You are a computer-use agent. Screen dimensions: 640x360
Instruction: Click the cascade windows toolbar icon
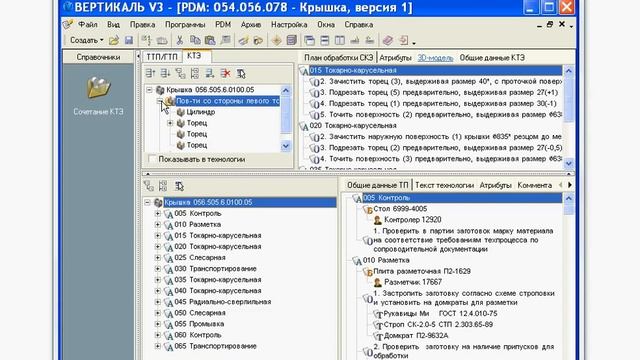tap(309, 40)
